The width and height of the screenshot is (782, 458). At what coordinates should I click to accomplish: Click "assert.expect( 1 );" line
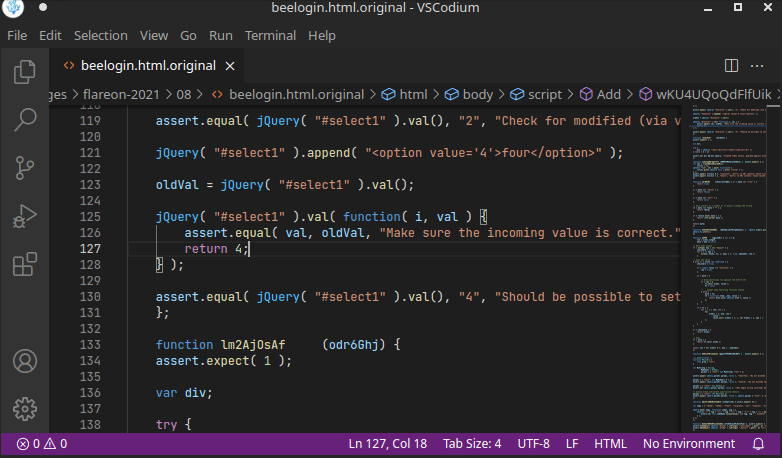[224, 361]
